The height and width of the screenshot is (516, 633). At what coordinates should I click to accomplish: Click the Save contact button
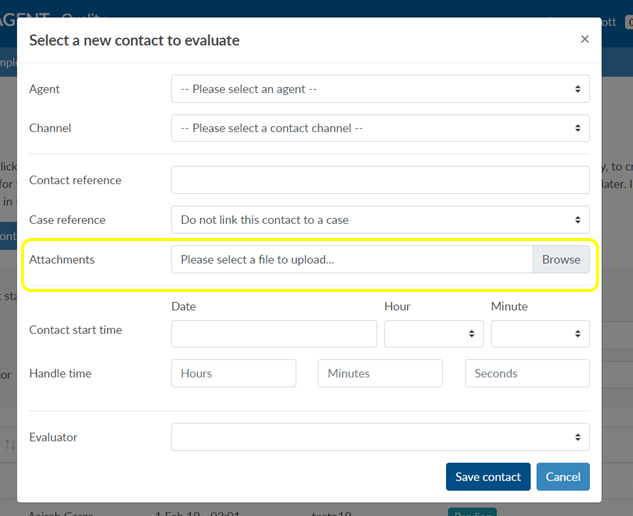coord(488,477)
